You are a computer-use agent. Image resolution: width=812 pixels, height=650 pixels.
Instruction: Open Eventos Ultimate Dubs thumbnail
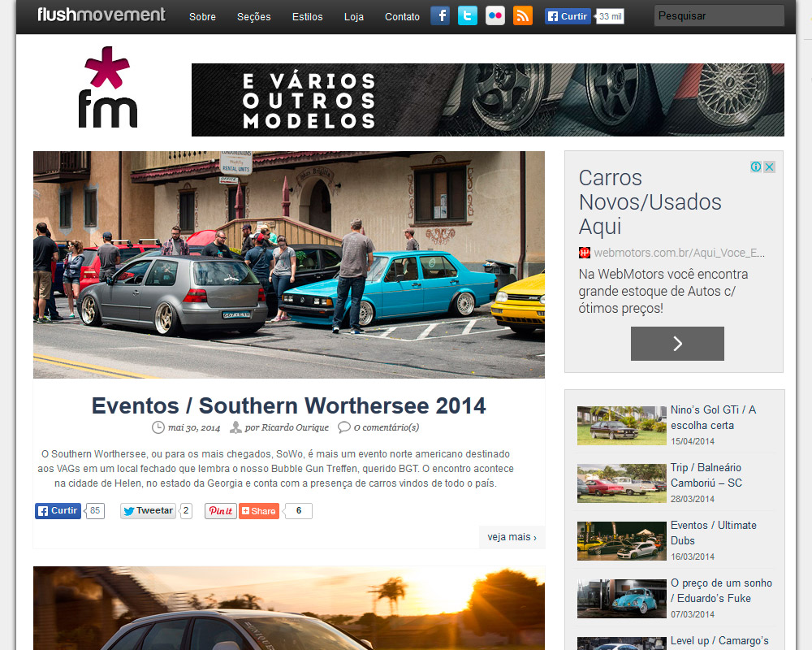(x=621, y=540)
